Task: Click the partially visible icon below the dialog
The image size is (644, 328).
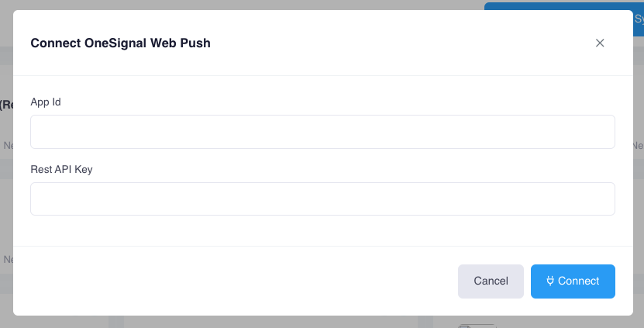Action: point(477,326)
